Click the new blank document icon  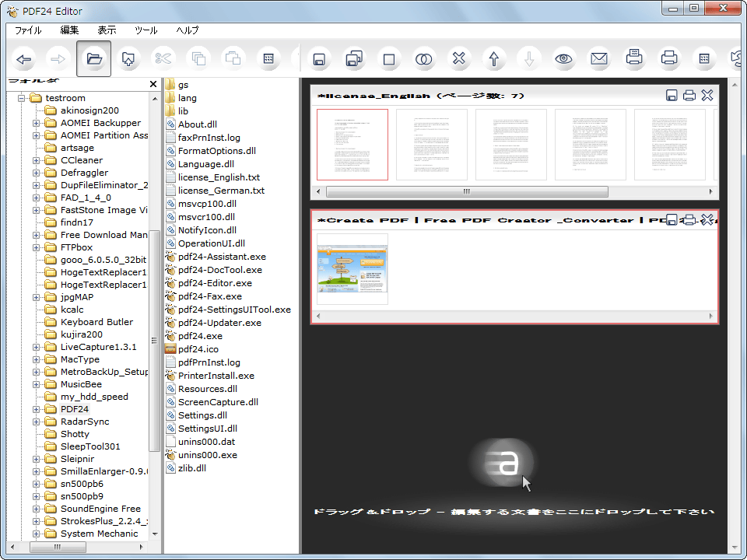coord(389,59)
